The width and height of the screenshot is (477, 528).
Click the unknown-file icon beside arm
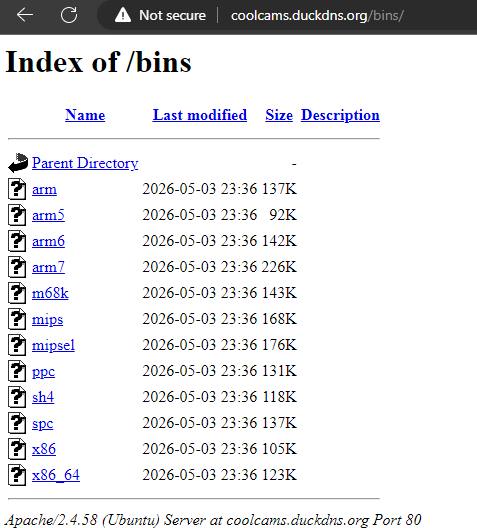point(17,189)
